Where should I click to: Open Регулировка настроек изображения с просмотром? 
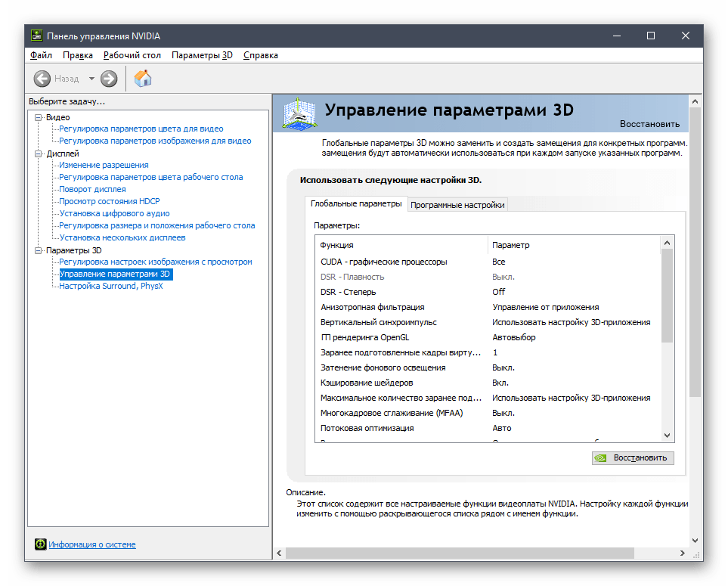coord(156,262)
